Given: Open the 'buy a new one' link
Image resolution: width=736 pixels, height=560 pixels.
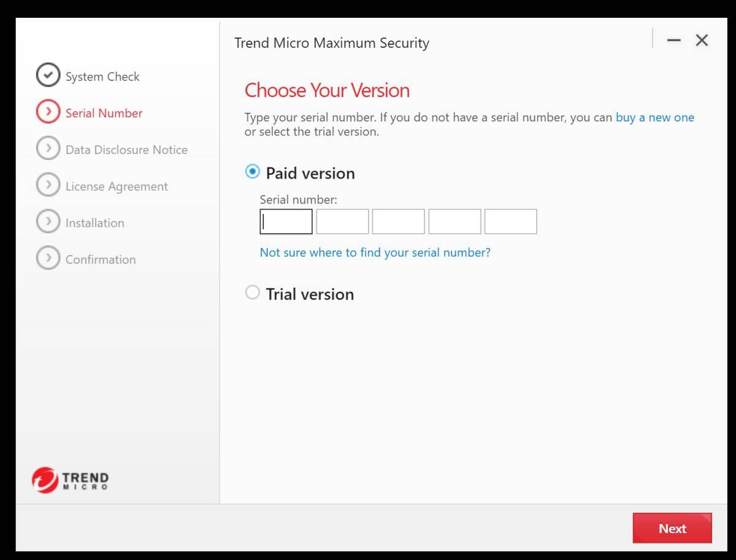Looking at the screenshot, I should point(655,118).
